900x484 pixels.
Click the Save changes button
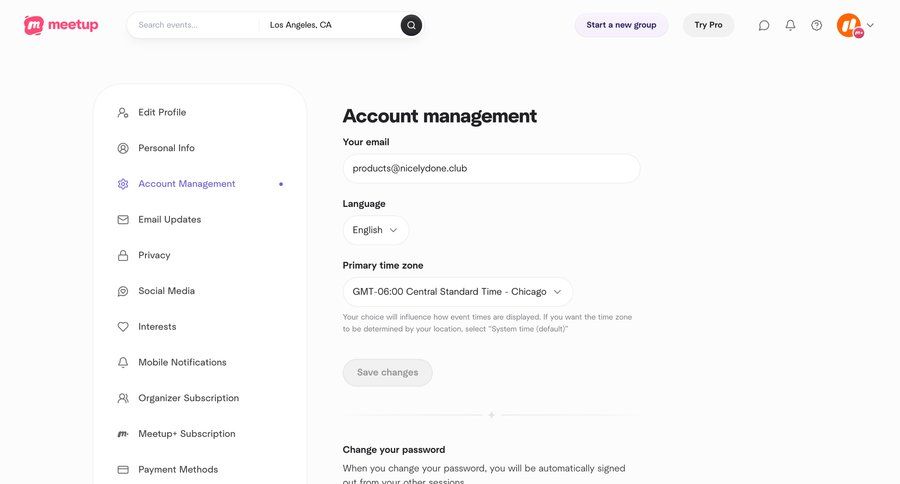387,373
